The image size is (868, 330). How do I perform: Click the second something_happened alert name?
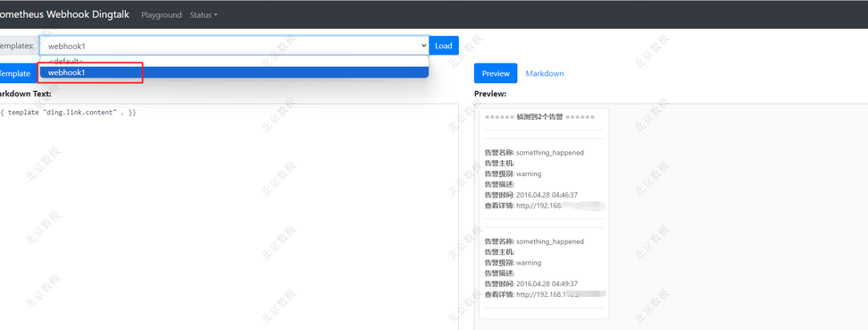(x=550, y=241)
